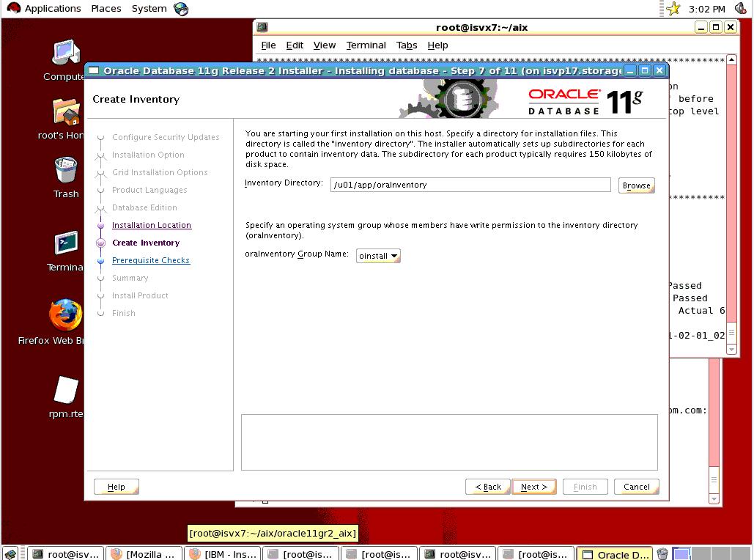
Task: Launch Firefox Web Browser desktop icon
Action: [x=66, y=315]
